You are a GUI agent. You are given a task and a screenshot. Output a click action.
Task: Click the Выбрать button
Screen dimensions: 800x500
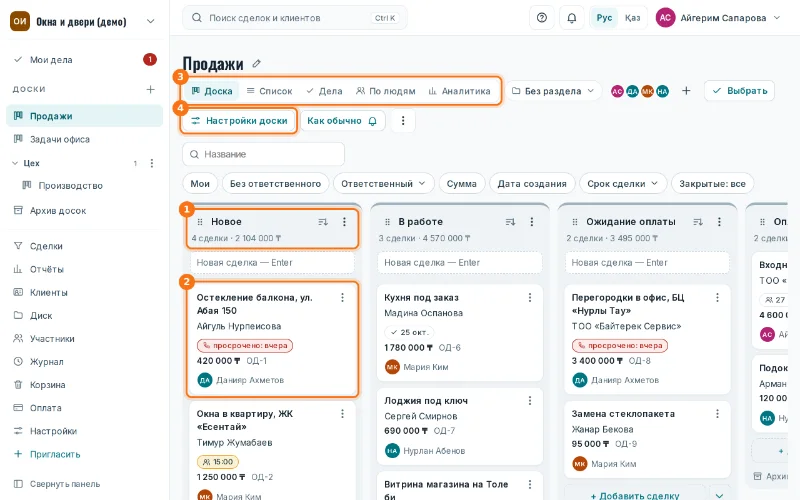[x=739, y=91]
